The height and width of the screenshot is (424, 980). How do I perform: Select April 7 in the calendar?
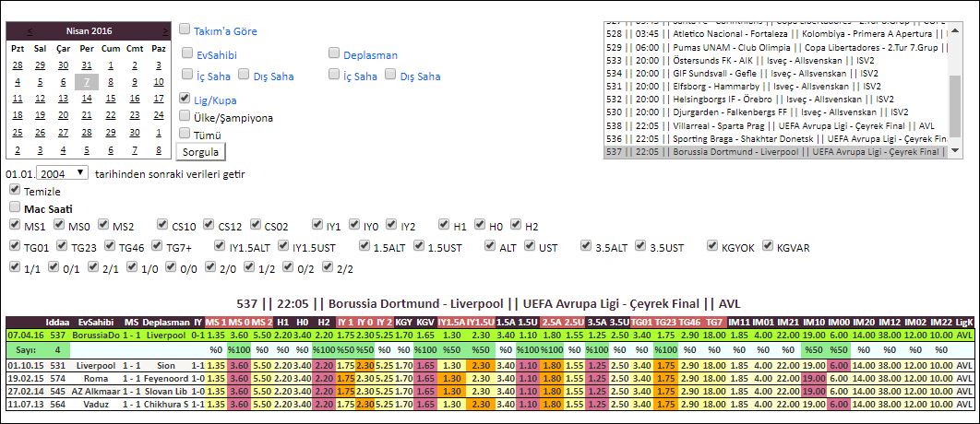(x=86, y=82)
